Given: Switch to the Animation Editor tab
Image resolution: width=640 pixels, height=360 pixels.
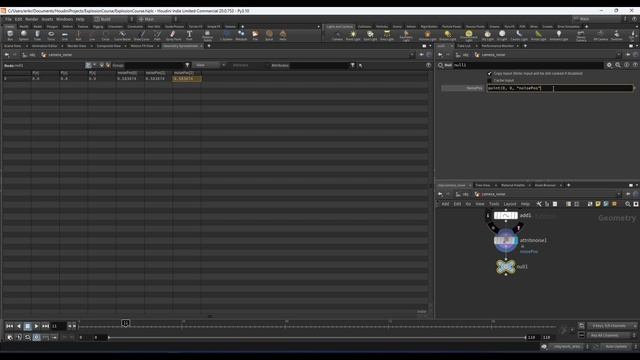Looking at the screenshot, I should pos(44,46).
